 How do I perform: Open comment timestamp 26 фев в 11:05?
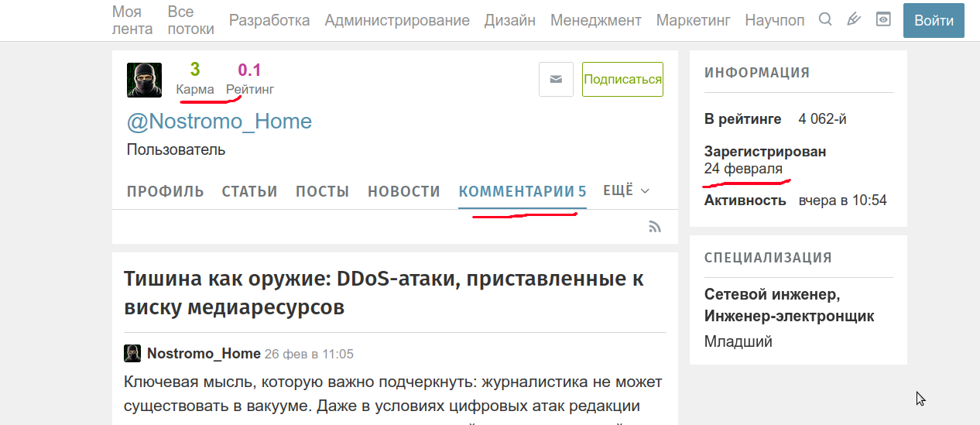point(309,355)
